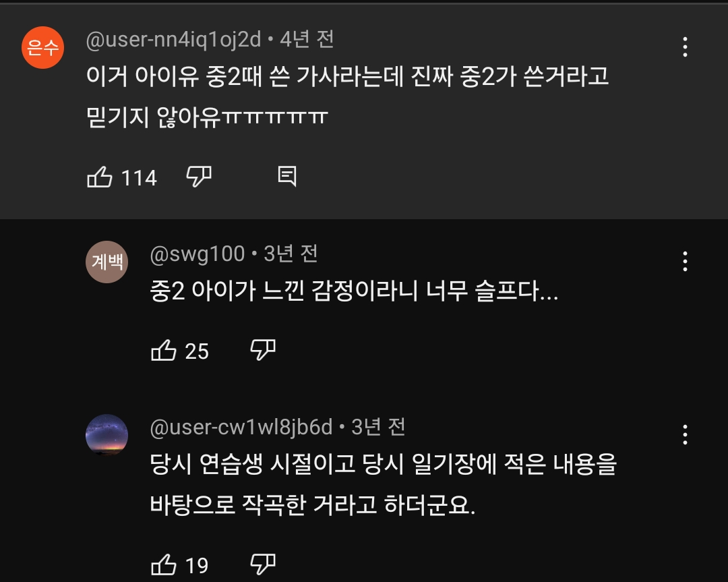
Task: Like the @swg100 reply
Action: tap(164, 351)
